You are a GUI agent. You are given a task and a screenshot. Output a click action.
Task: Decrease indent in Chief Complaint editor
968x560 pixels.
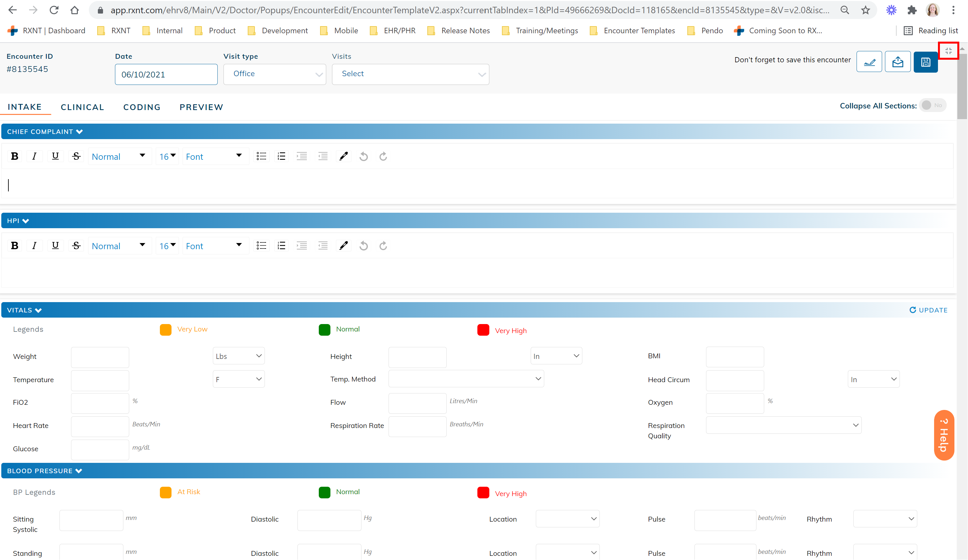pos(323,156)
